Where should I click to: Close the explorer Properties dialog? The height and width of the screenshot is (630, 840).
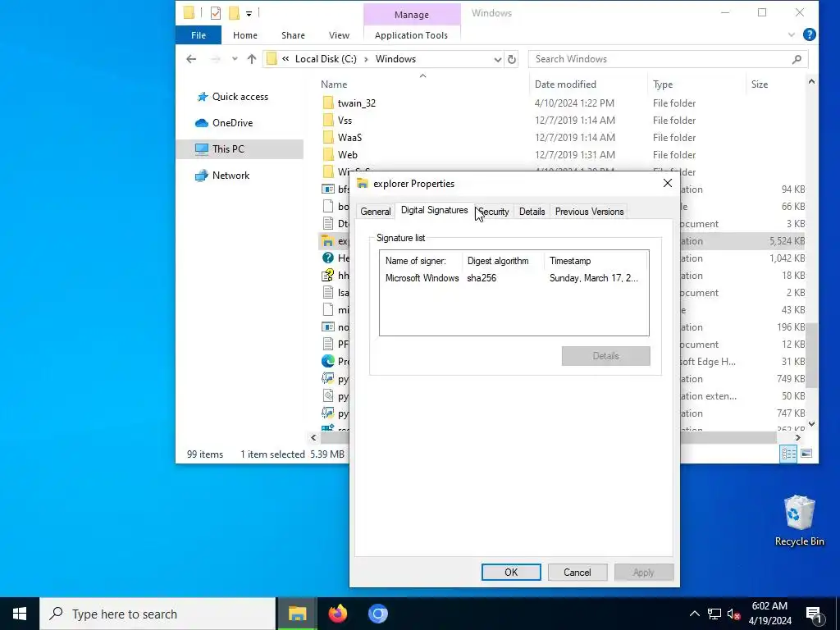click(668, 183)
